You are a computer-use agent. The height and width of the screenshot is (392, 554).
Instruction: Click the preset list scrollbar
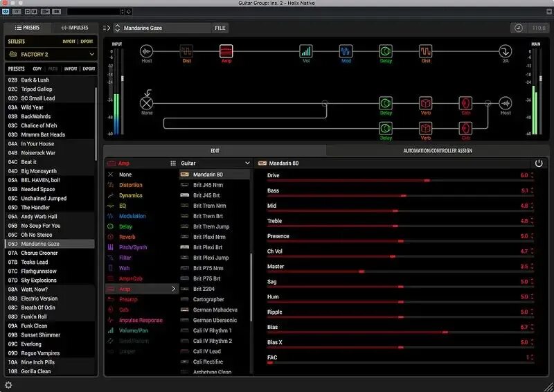(x=96, y=124)
